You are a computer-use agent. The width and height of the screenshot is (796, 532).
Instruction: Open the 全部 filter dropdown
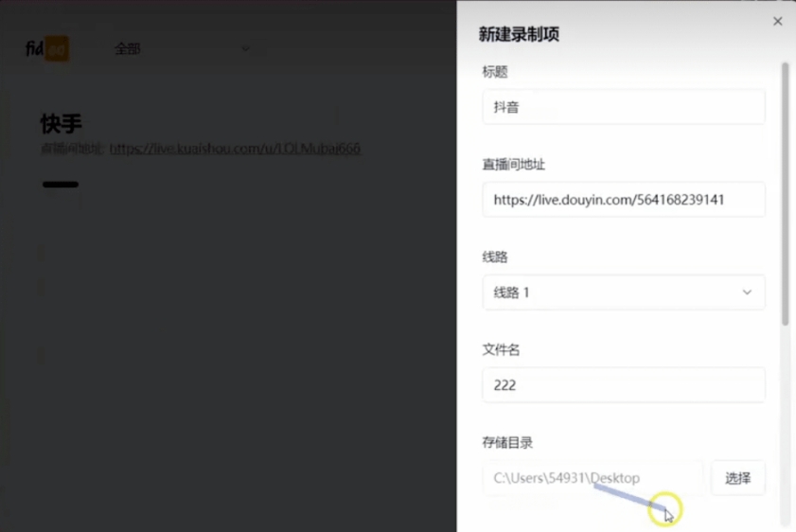181,48
